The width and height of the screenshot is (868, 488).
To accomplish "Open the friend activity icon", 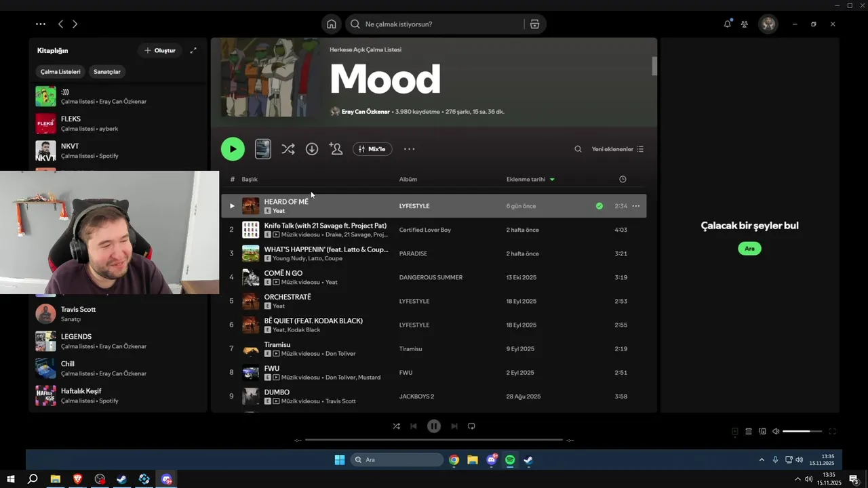I will pos(745,24).
